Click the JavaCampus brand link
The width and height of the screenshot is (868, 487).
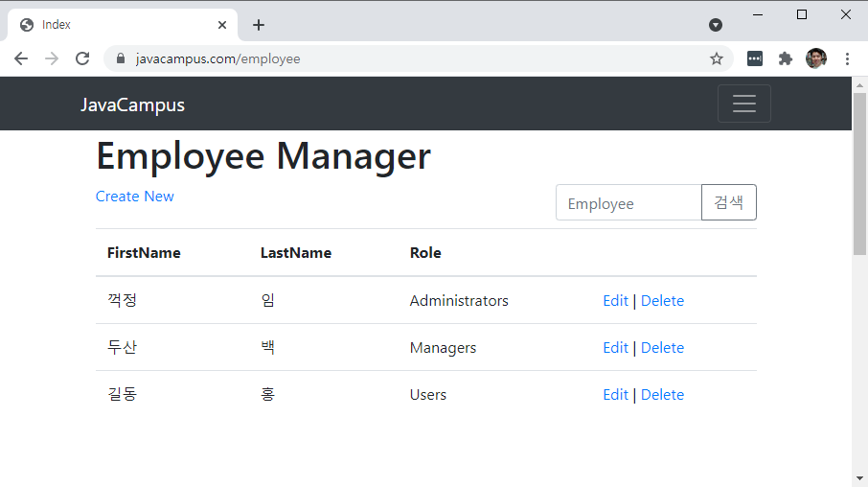point(132,105)
